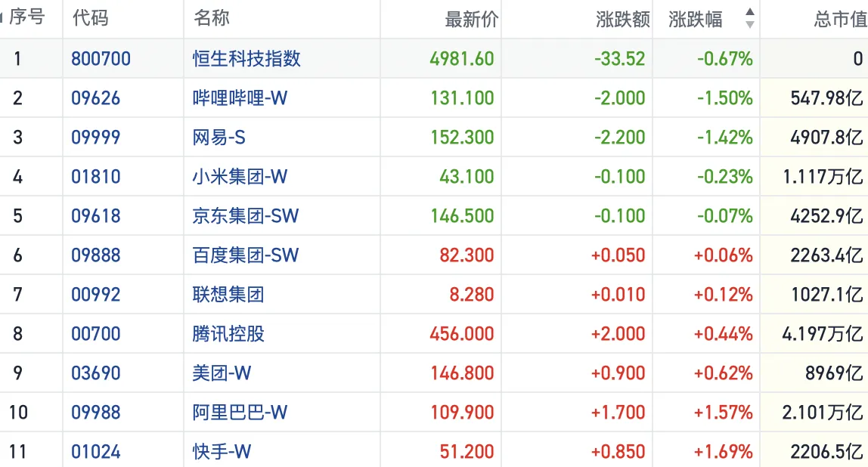Image resolution: width=868 pixels, height=467 pixels.
Task: Select the percentage -0.67%
Action: (x=725, y=59)
